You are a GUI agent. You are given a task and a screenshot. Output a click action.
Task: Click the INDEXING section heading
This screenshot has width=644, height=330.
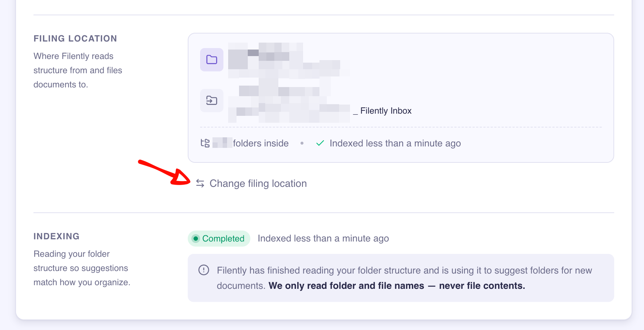tap(56, 236)
